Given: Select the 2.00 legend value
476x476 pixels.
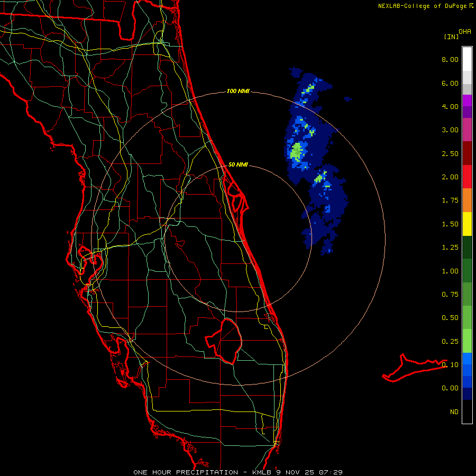Looking at the screenshot, I should click(x=450, y=177).
